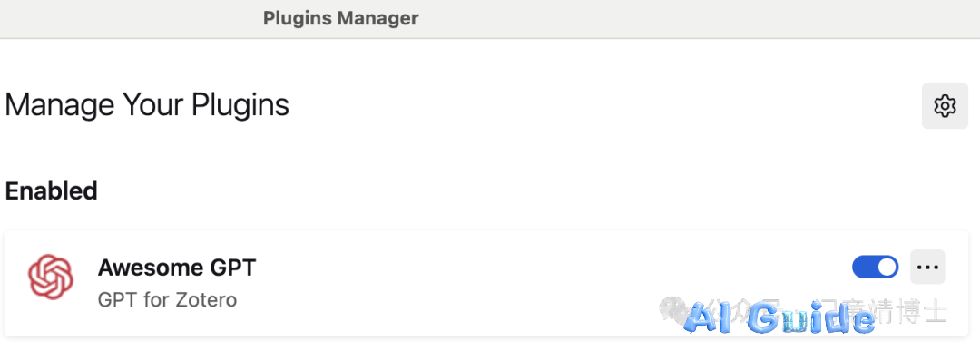Screen dimensions: 980x351
Task: Click the gear button beside Manage Your Plugins
Action: pyautogui.click(x=945, y=106)
